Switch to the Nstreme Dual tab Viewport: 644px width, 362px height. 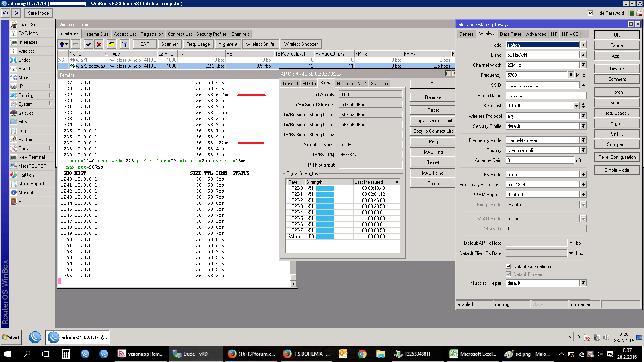click(96, 34)
